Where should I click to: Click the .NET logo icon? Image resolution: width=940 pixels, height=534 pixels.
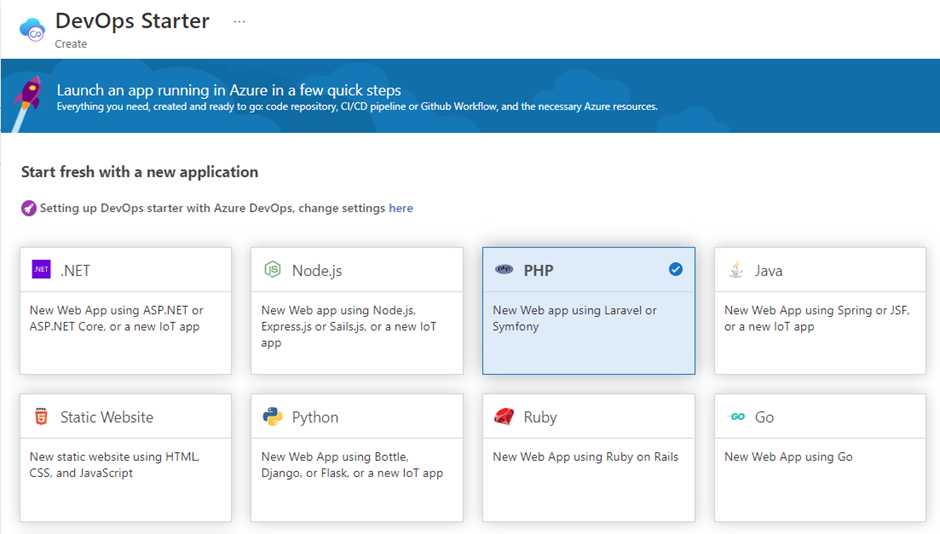(41, 269)
